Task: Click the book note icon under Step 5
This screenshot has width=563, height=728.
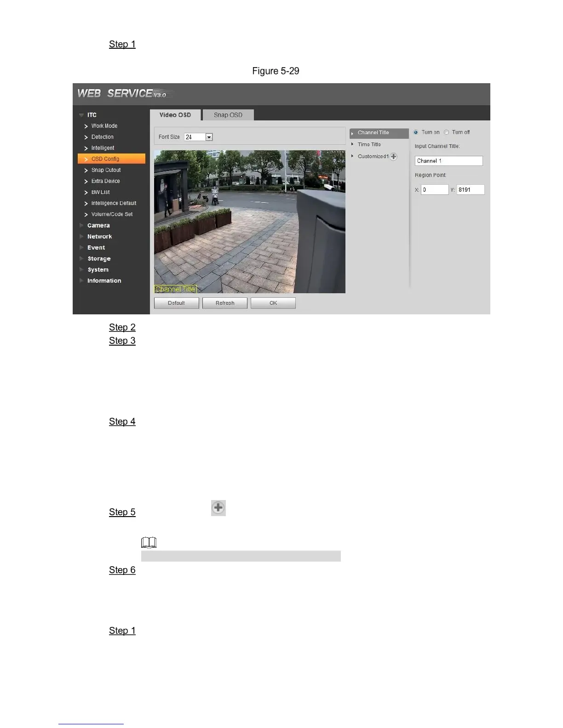Action: point(149,543)
